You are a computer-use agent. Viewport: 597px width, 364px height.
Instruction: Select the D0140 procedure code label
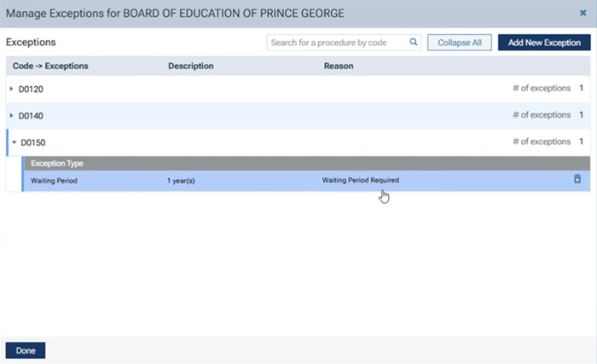[32, 115]
